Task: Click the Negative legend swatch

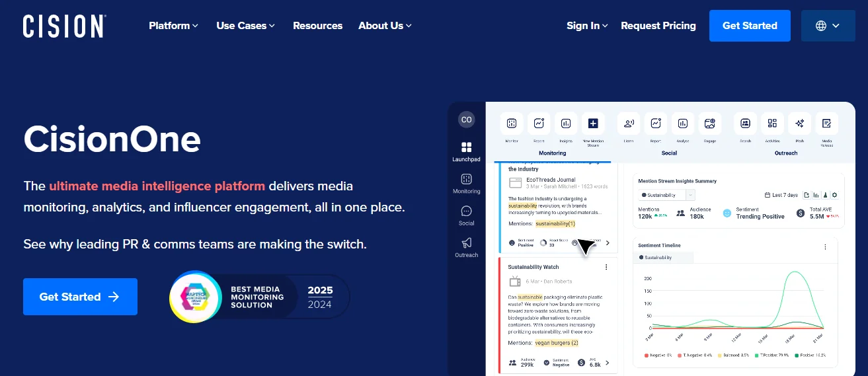Action: click(x=646, y=356)
